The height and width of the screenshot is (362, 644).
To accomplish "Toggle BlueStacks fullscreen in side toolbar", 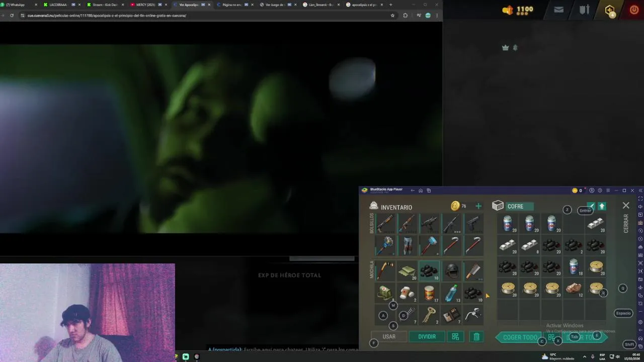I will [x=640, y=199].
